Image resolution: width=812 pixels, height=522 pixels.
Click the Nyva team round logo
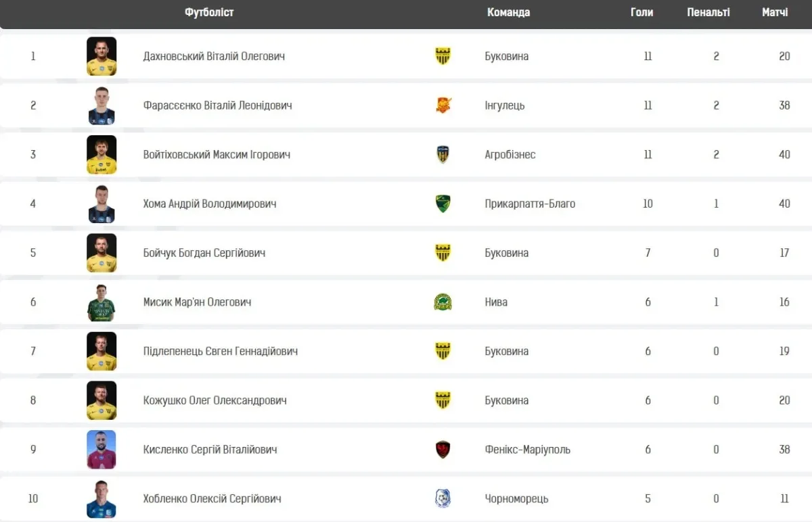click(443, 302)
